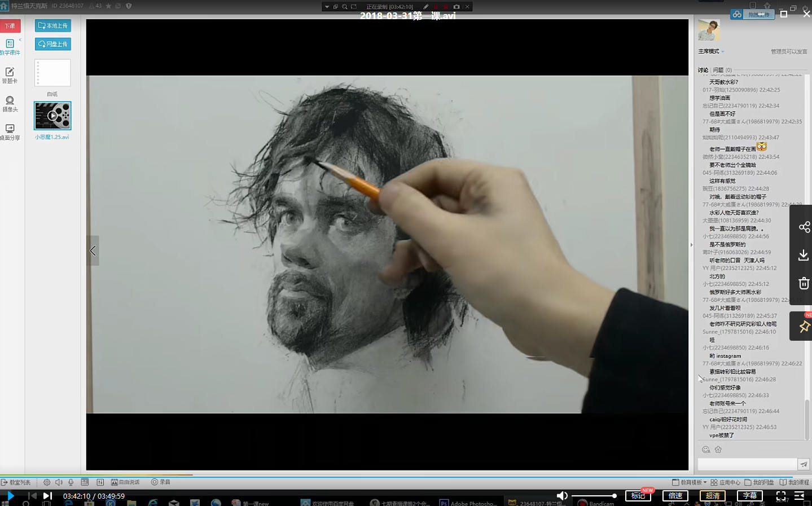
Task: Send the chat message with paper plane
Action: point(804,464)
